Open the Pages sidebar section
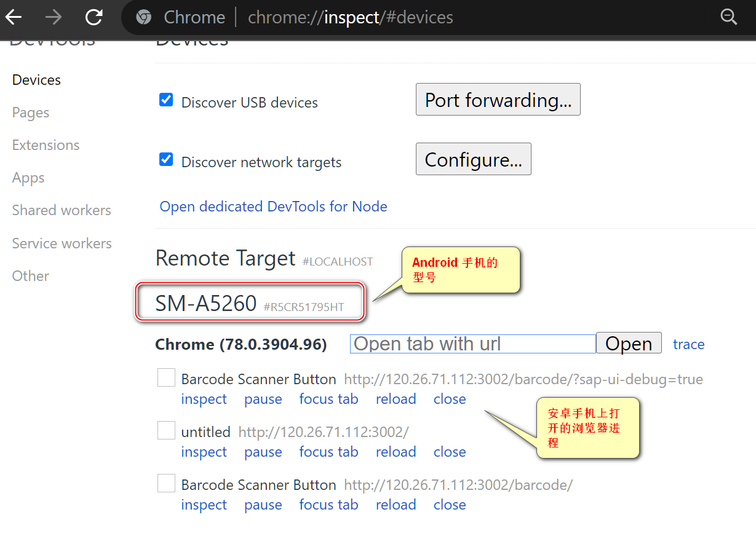This screenshot has height=536, width=756. (31, 112)
